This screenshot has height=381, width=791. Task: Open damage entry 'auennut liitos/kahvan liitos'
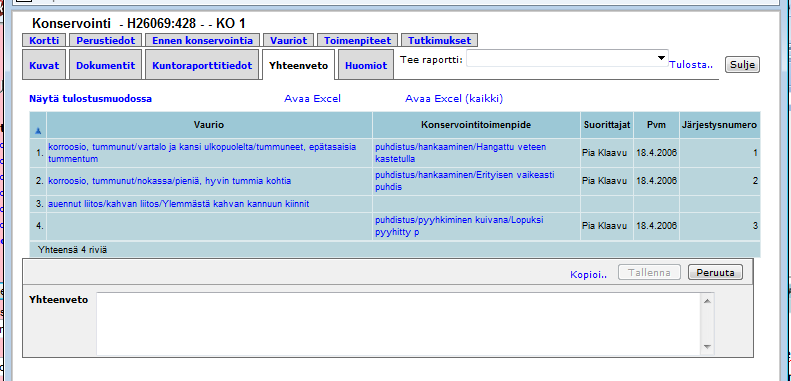click(179, 204)
